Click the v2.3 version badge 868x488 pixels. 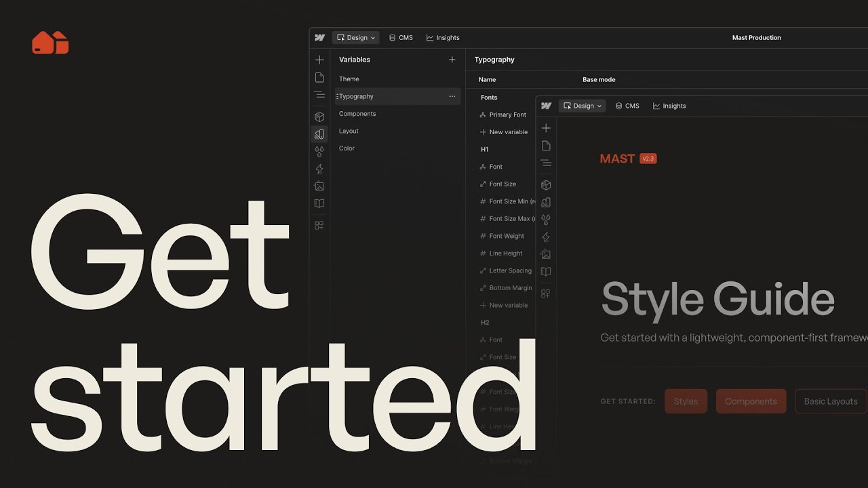(x=648, y=159)
